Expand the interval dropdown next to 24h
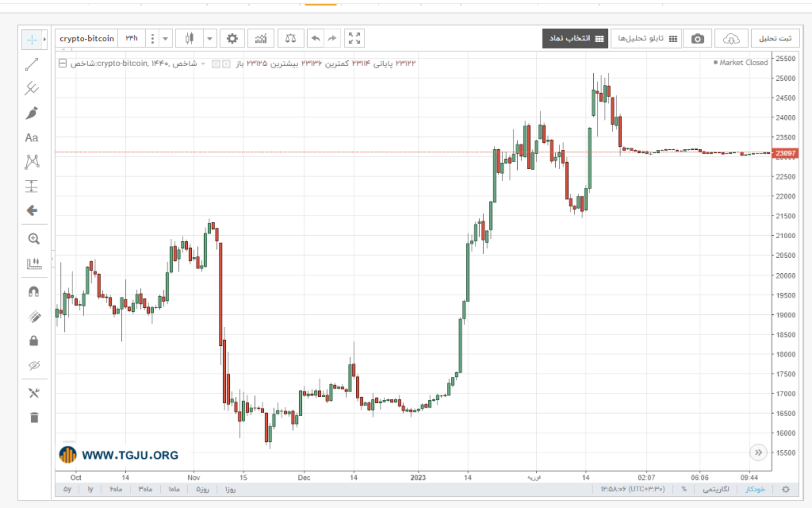812x508 pixels. coord(165,39)
